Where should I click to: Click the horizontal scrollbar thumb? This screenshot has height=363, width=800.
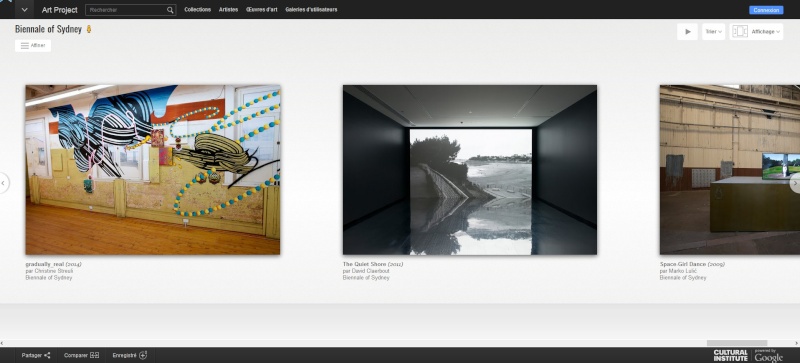point(737,343)
